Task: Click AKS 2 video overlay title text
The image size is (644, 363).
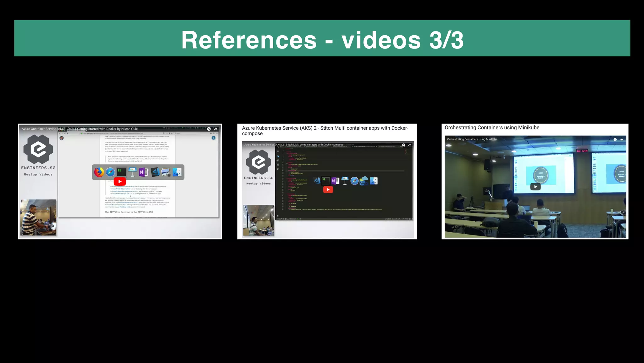Action: pos(294,145)
